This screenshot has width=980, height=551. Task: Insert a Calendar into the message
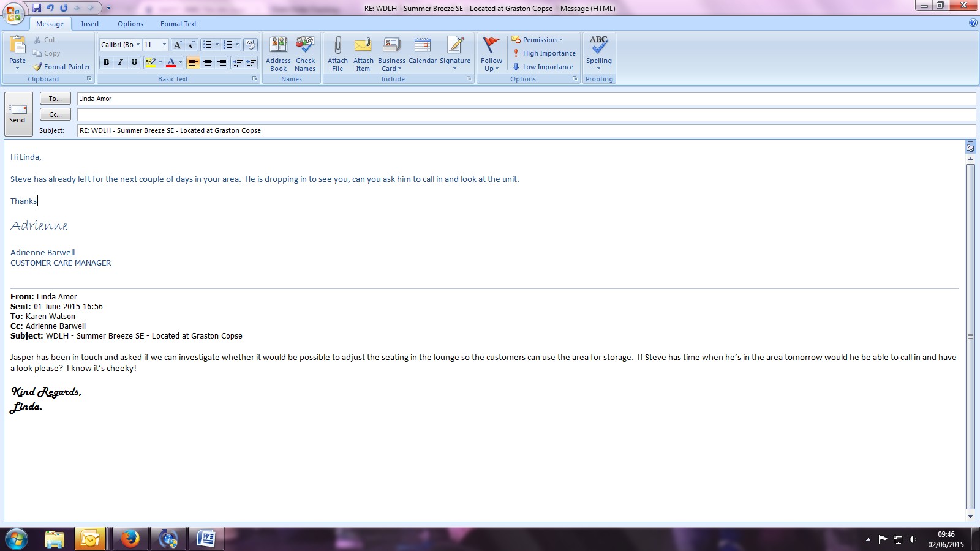(x=423, y=50)
